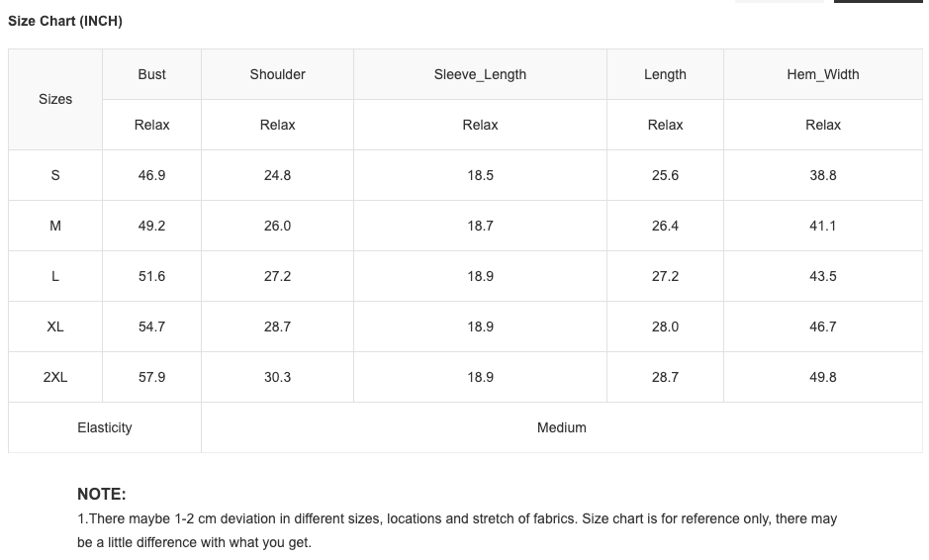Click the Shoulder column header
Image resolution: width=929 pixels, height=560 pixels.
point(278,74)
